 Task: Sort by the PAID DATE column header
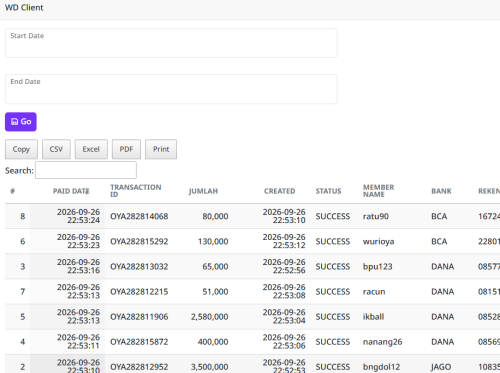[71, 191]
